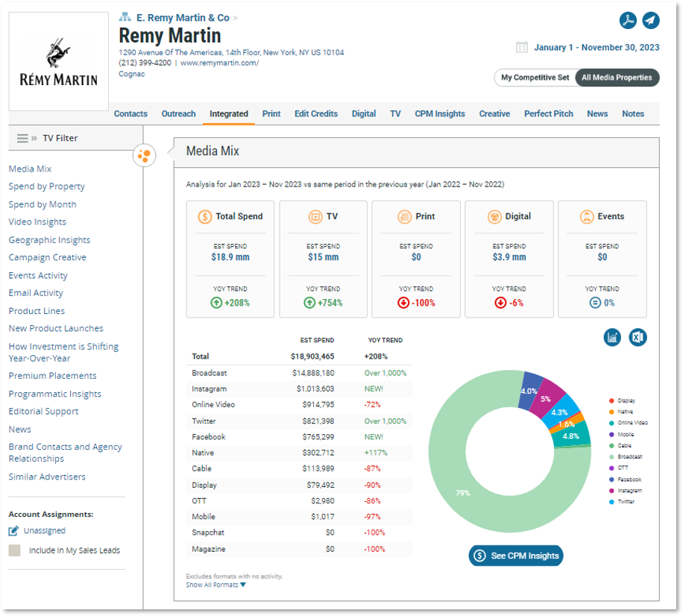Switch to the TV tab
This screenshot has height=616, width=683.
[395, 113]
